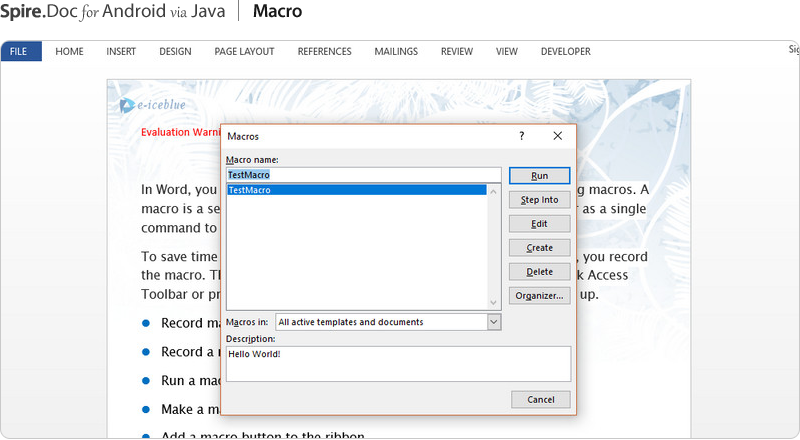Click the macro list scroll up arrow

493,189
